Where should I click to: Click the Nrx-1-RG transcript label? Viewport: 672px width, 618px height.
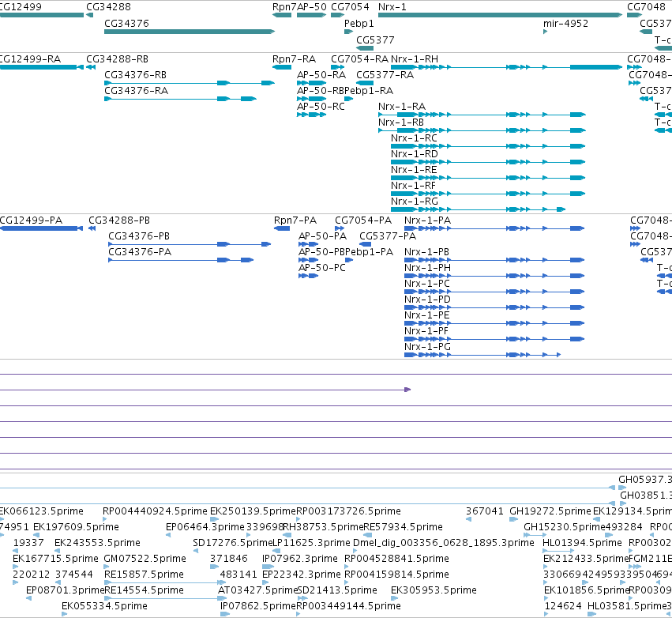(415, 202)
